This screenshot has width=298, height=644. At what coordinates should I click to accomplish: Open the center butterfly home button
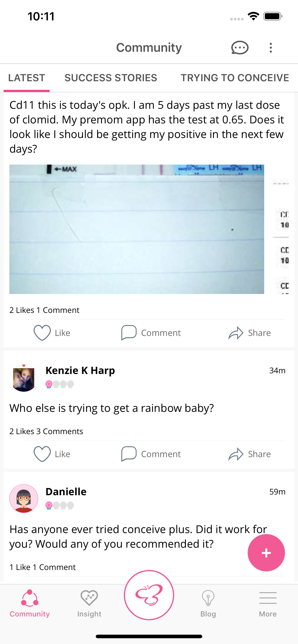[149, 595]
